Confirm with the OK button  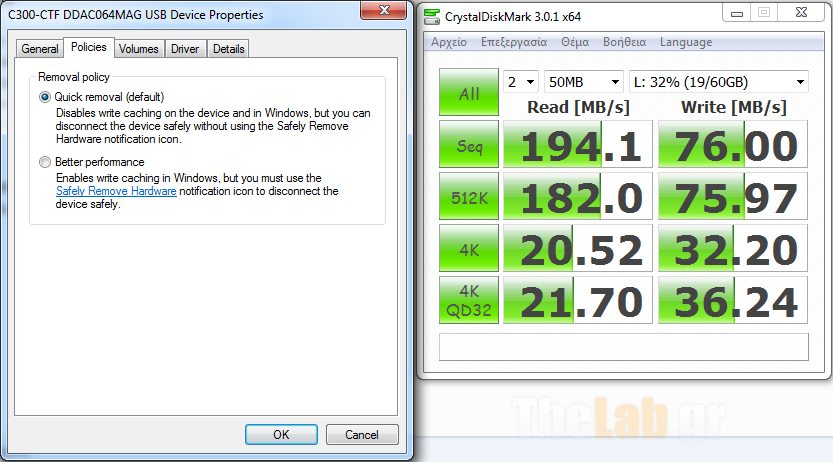click(x=281, y=434)
